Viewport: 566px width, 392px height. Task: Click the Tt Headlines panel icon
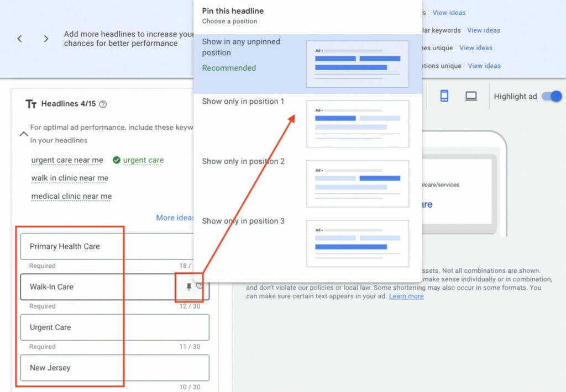[31, 103]
